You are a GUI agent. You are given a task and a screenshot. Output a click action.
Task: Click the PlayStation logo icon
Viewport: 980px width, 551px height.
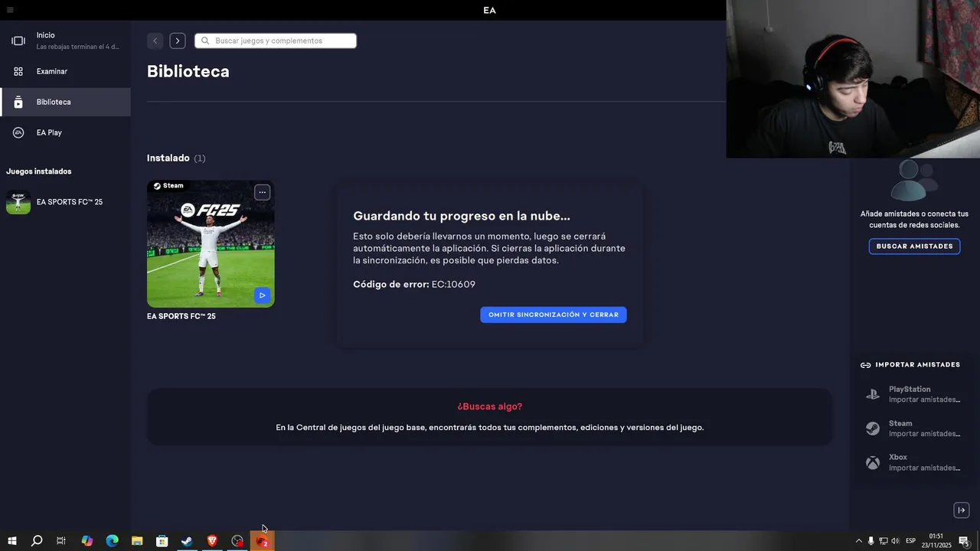coord(872,395)
